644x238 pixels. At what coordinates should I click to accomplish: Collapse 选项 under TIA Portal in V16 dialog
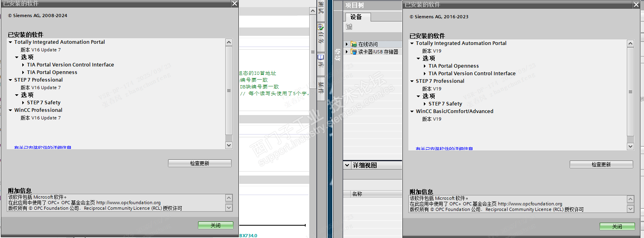click(x=17, y=57)
